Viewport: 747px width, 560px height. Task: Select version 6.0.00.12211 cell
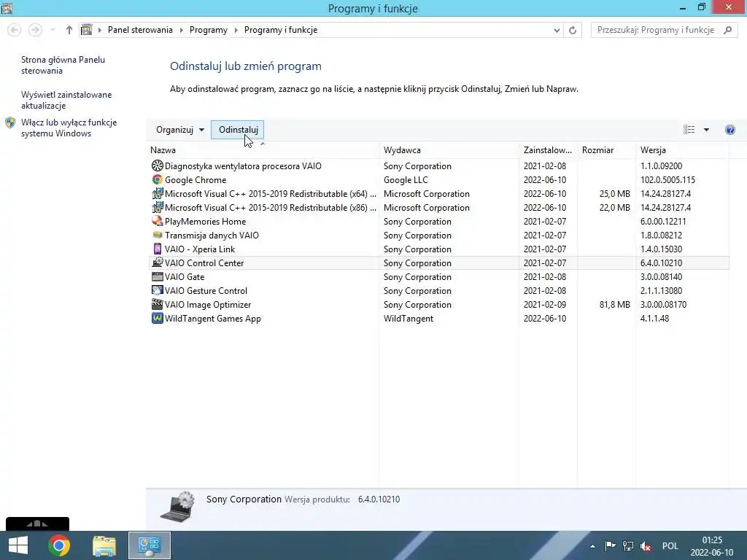click(662, 222)
